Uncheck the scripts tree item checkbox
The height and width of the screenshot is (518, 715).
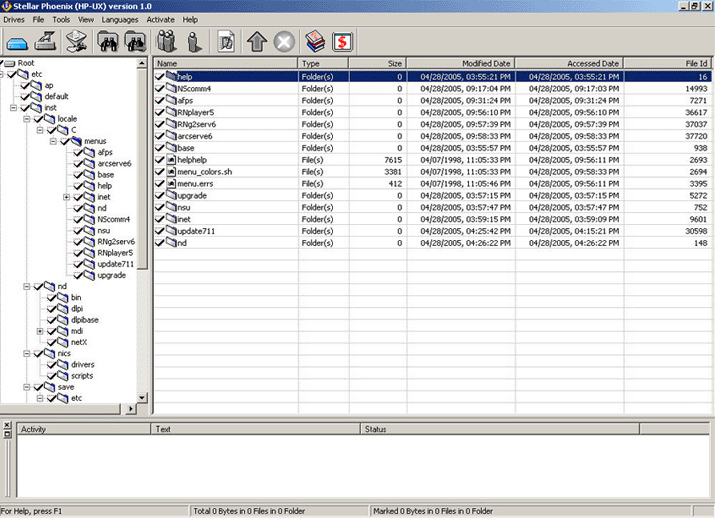click(x=52, y=375)
